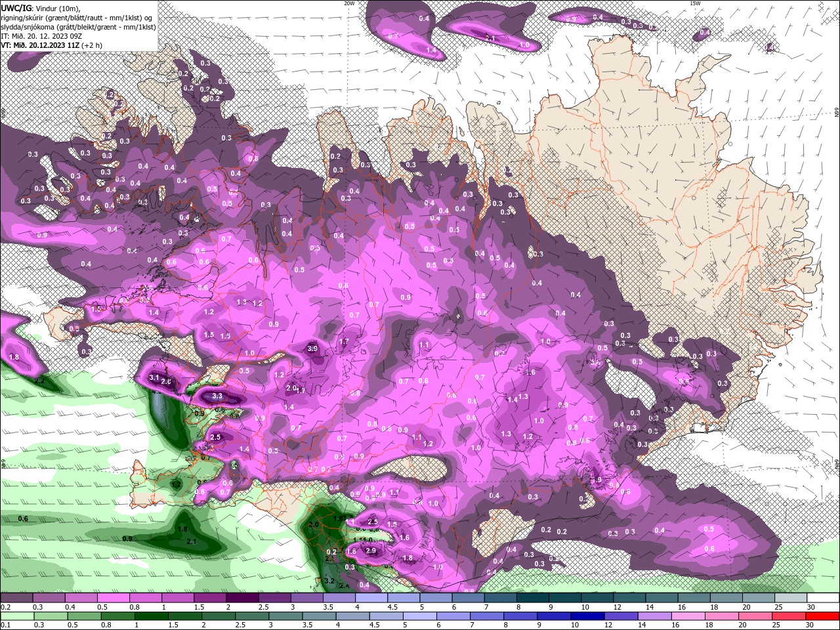This screenshot has width=840, height=630.
Task: Click the slydda/snjókoma description line
Action: tap(78, 26)
